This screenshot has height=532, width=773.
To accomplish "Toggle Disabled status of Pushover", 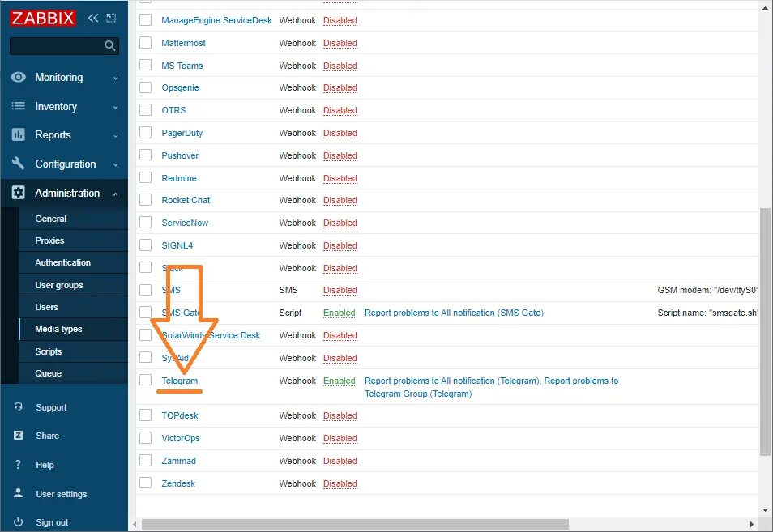I will (340, 155).
